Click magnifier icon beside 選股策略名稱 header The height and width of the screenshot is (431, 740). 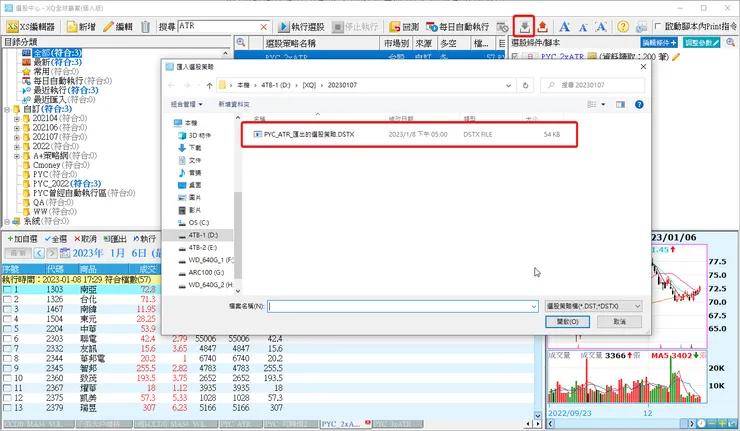tap(241, 43)
